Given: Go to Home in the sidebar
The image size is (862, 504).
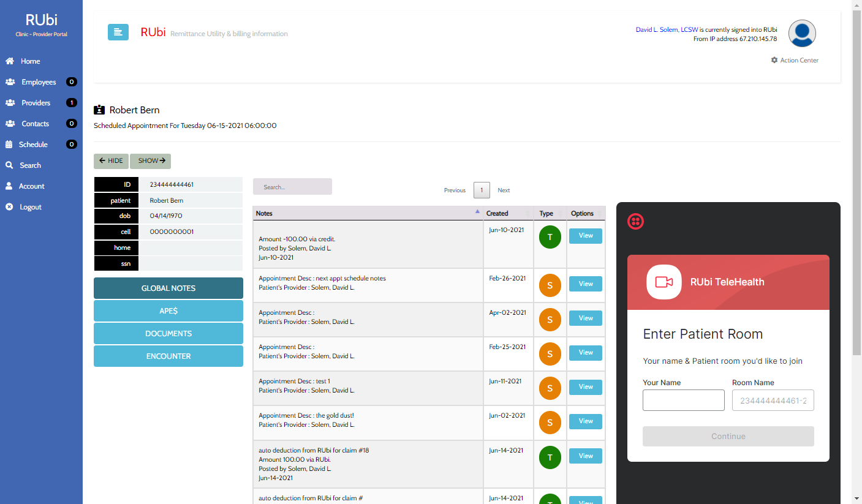Looking at the screenshot, I should pos(30,61).
